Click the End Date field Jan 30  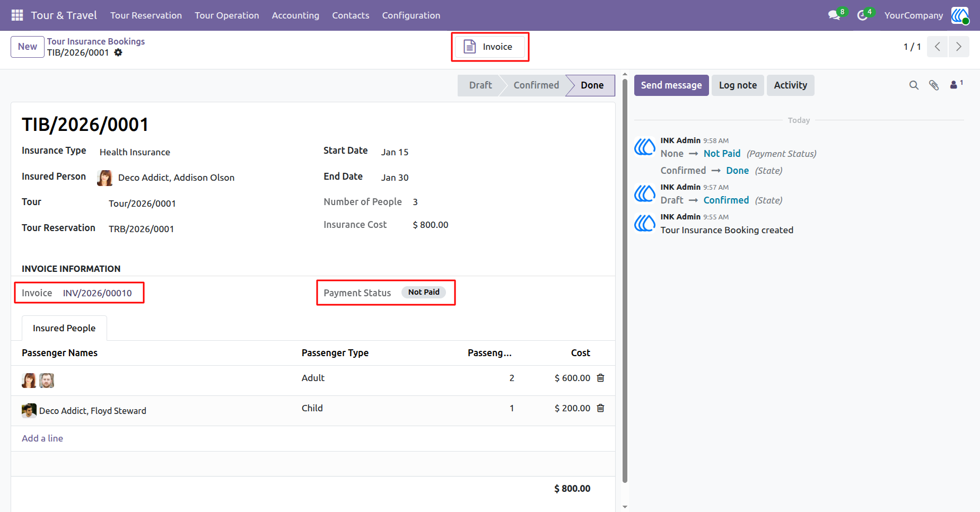[x=395, y=178]
